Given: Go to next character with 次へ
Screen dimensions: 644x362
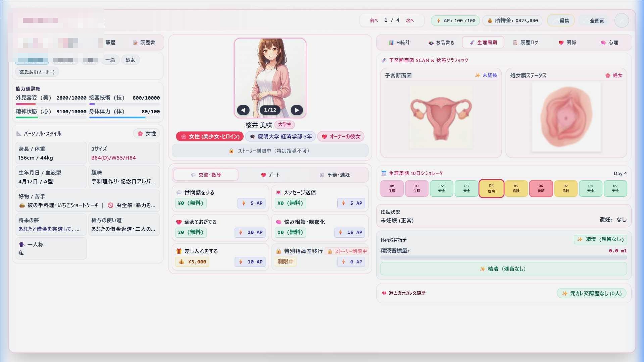Looking at the screenshot, I should [x=410, y=20].
